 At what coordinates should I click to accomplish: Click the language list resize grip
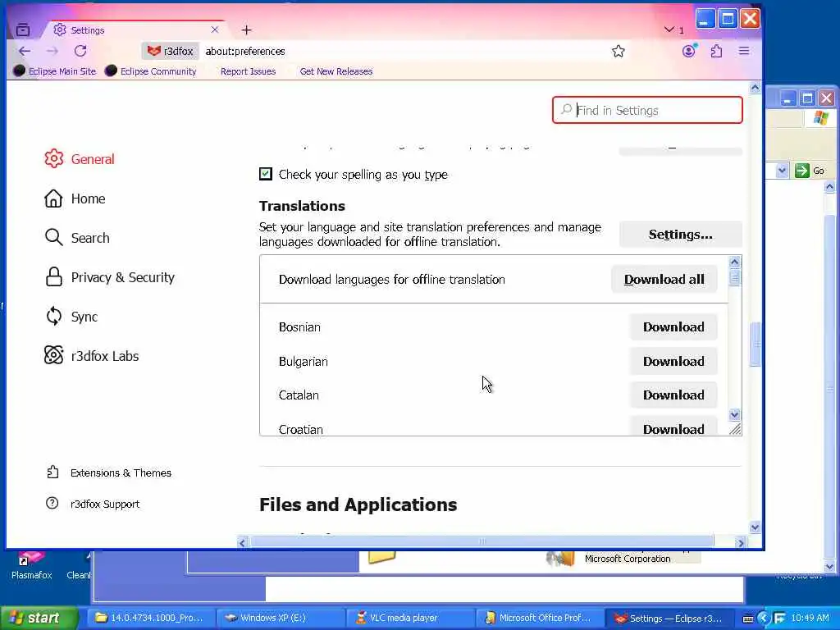tap(735, 428)
